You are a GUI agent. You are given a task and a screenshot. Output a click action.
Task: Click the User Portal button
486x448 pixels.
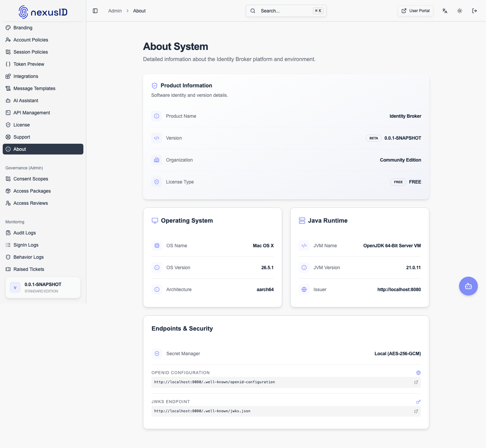(x=415, y=11)
